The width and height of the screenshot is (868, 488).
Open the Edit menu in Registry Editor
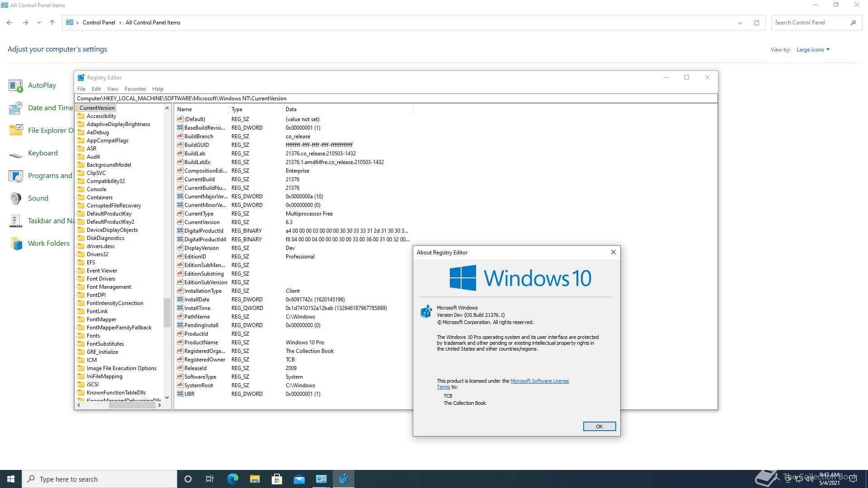[96, 89]
